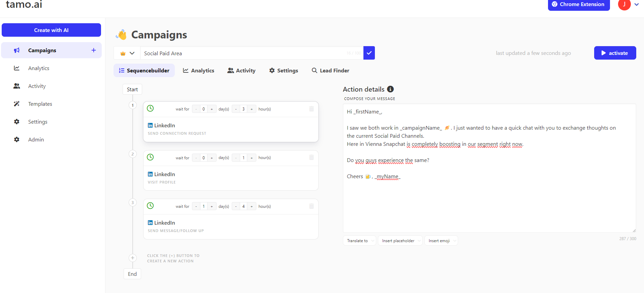Open Admin in the sidebar

click(x=36, y=139)
